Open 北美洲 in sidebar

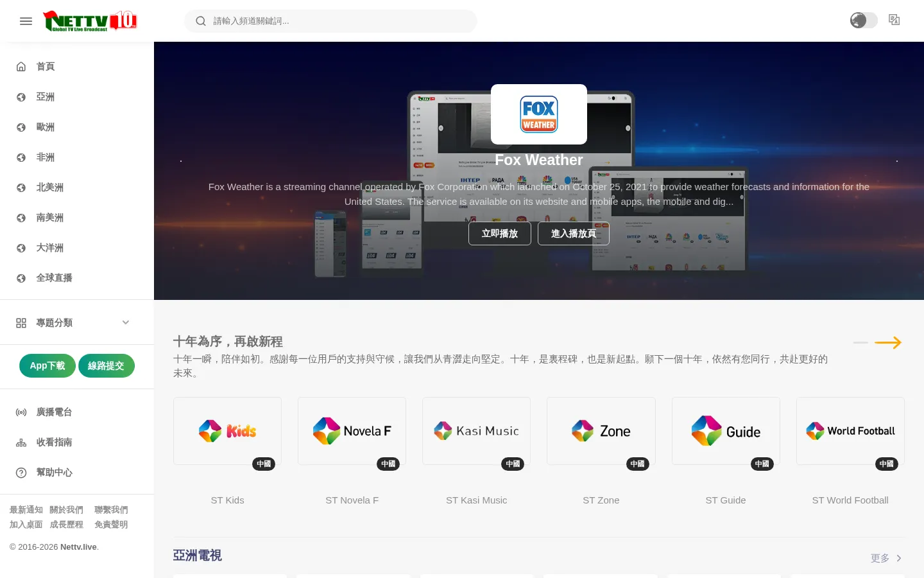(x=50, y=188)
